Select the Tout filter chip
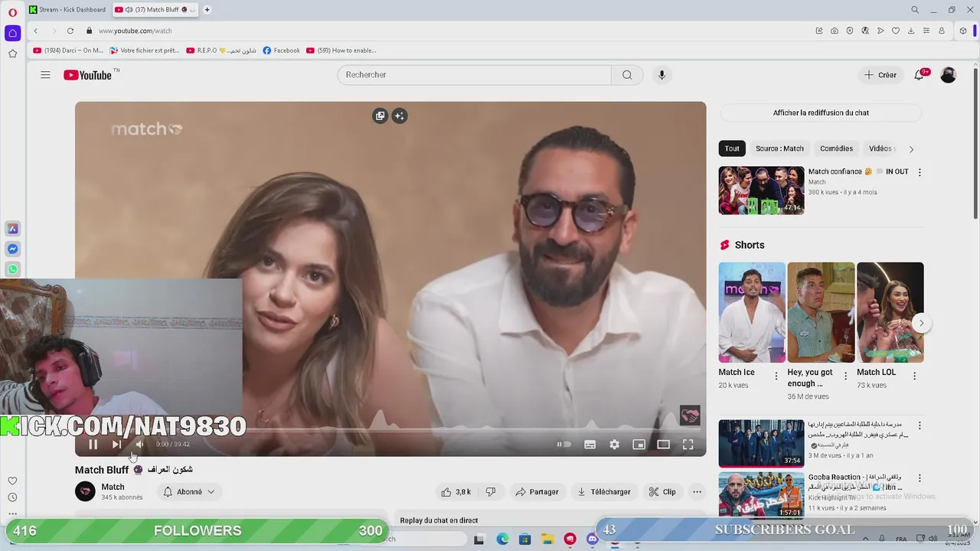980x551 pixels. click(x=732, y=148)
